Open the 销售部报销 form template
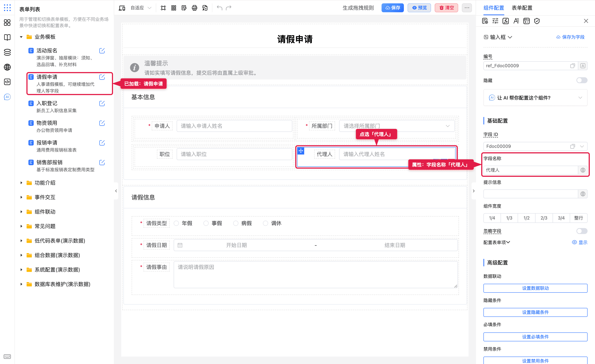The height and width of the screenshot is (364, 595). coord(49,162)
